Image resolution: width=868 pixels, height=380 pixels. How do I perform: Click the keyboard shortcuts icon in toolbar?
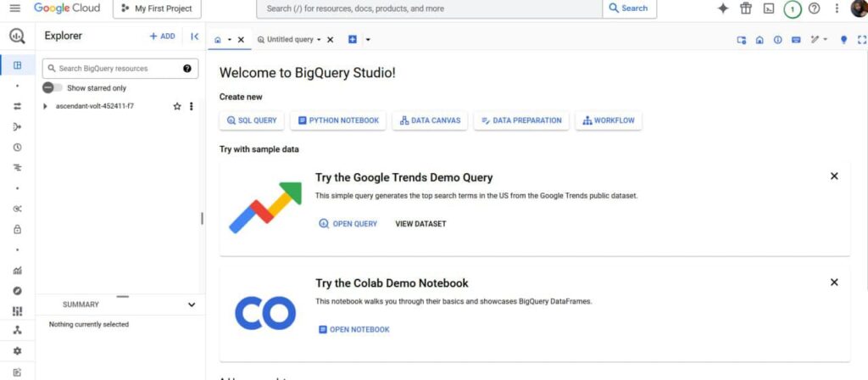coord(796,40)
